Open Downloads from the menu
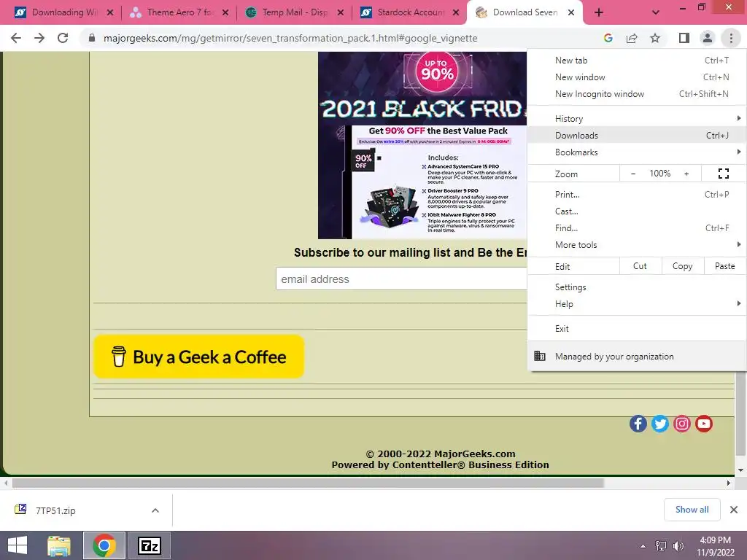This screenshot has width=747, height=560. (637, 135)
